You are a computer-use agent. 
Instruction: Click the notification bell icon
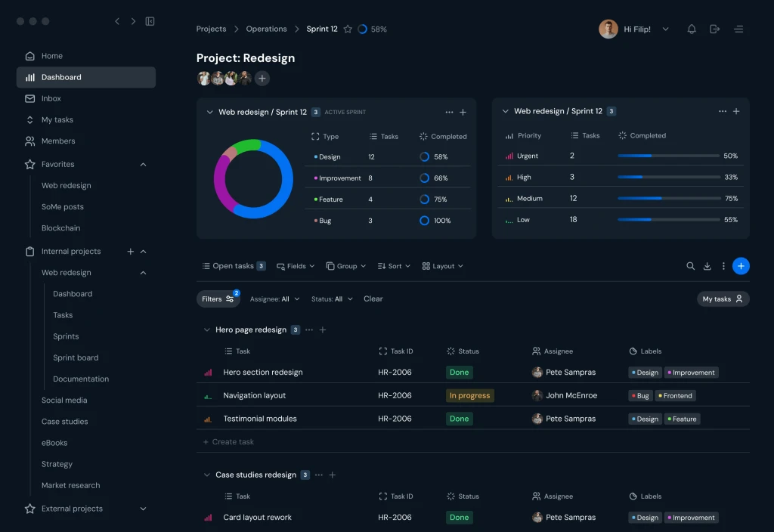click(x=692, y=29)
